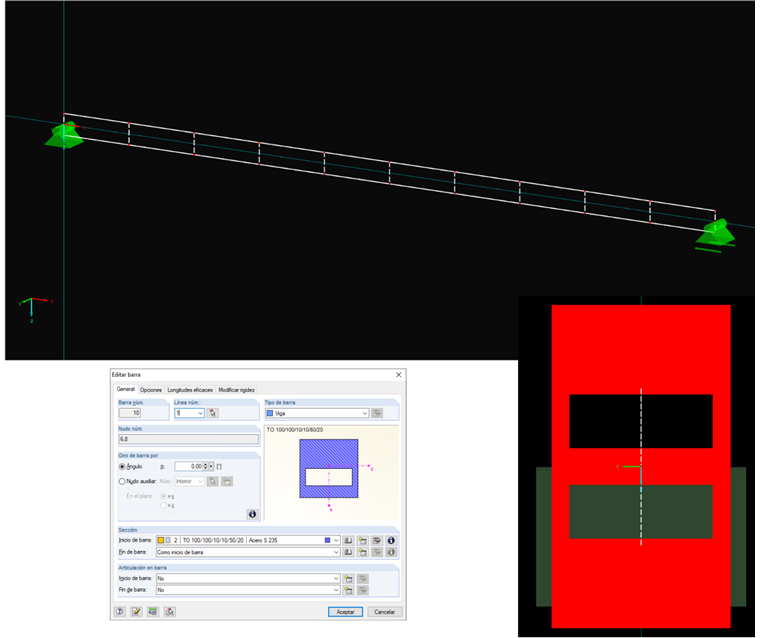Click the Cancelar button

point(384,612)
